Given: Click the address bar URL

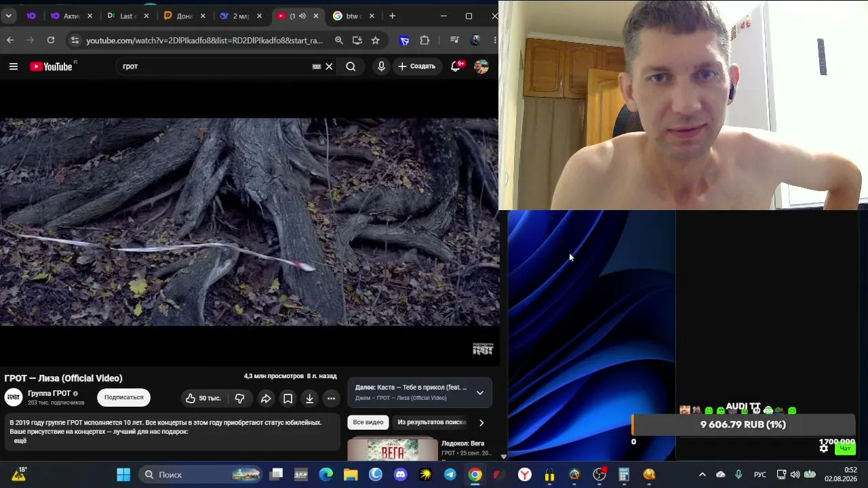Looking at the screenshot, I should tap(205, 41).
